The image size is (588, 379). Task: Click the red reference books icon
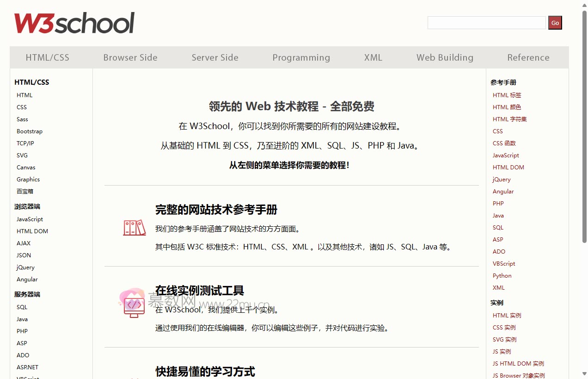pyautogui.click(x=134, y=228)
